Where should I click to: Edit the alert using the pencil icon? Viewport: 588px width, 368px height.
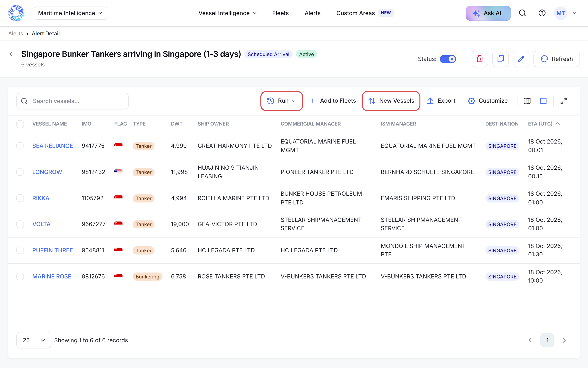pyautogui.click(x=521, y=59)
